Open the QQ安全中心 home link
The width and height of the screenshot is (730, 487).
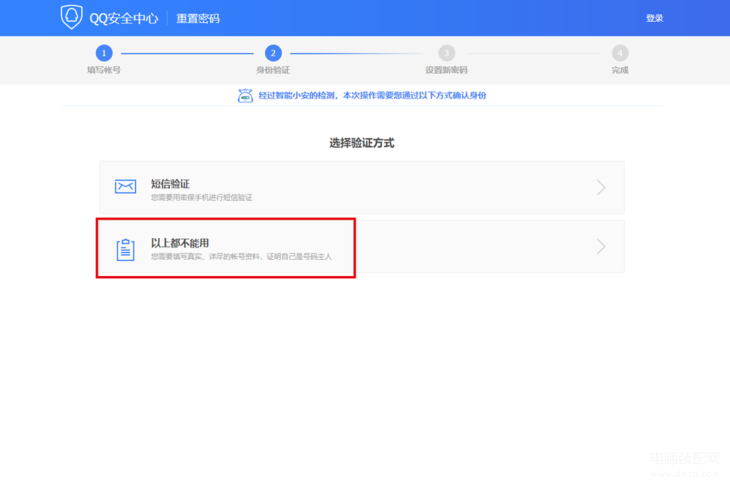pyautogui.click(x=123, y=18)
